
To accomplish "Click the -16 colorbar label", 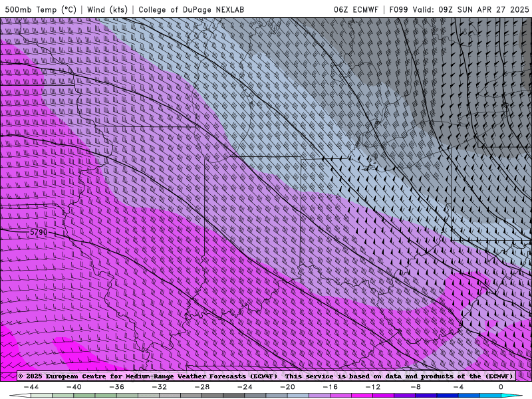I will pos(331,387).
